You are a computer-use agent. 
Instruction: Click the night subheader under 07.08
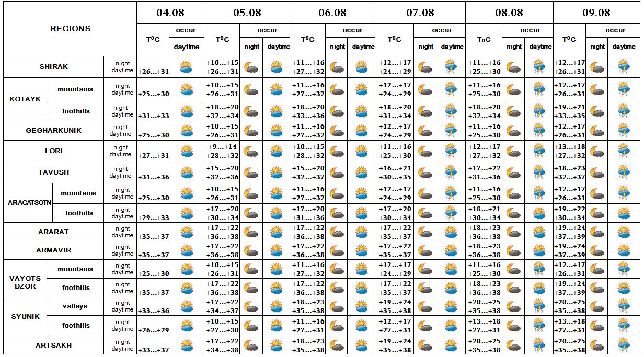(x=425, y=47)
